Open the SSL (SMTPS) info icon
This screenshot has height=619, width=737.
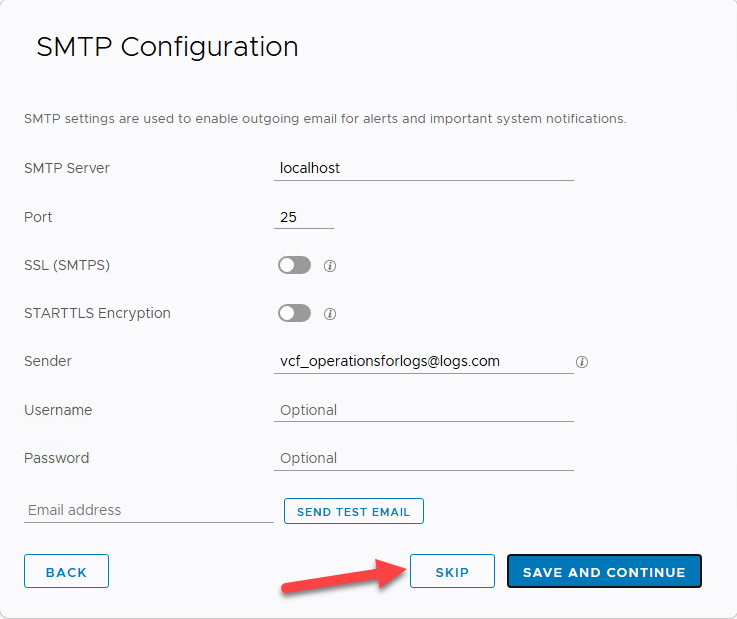pos(330,266)
